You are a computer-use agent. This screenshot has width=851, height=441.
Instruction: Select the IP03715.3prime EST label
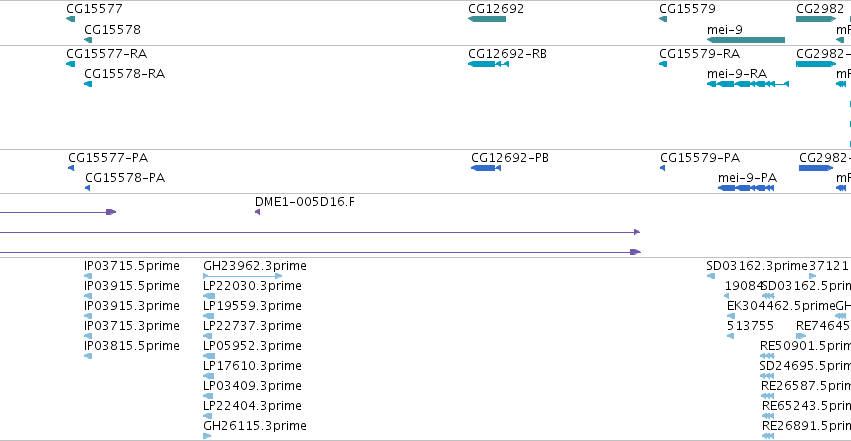pyautogui.click(x=132, y=326)
